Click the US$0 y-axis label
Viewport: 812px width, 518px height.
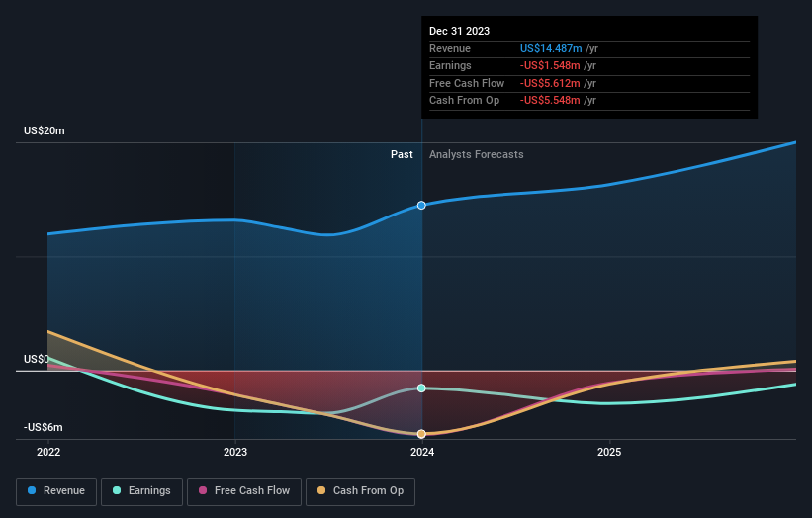click(37, 359)
